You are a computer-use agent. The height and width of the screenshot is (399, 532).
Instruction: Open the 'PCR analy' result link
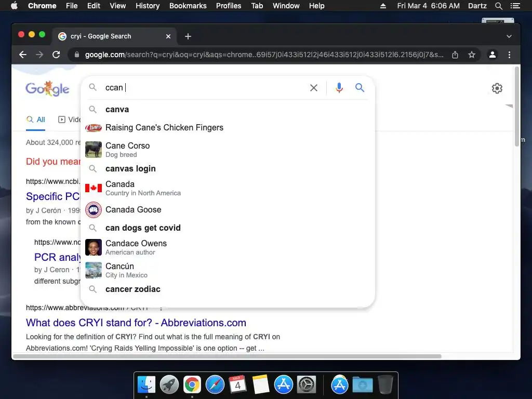pyautogui.click(x=57, y=257)
